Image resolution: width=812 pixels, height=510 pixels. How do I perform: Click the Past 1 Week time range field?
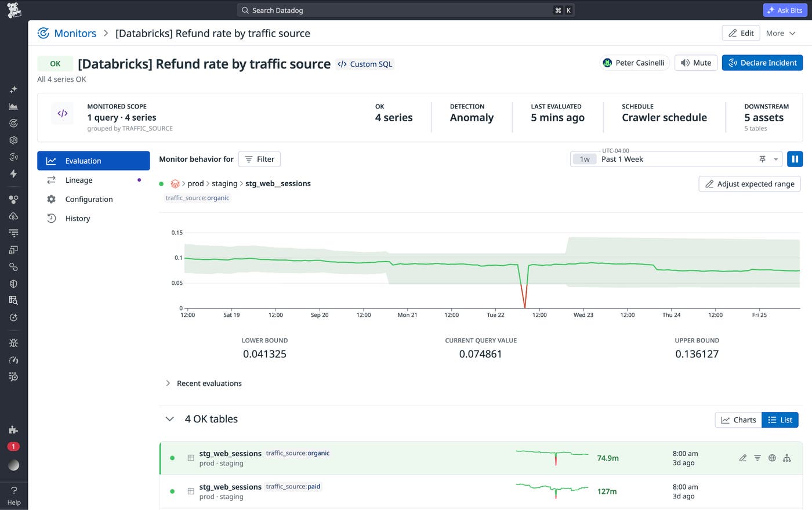tap(676, 159)
